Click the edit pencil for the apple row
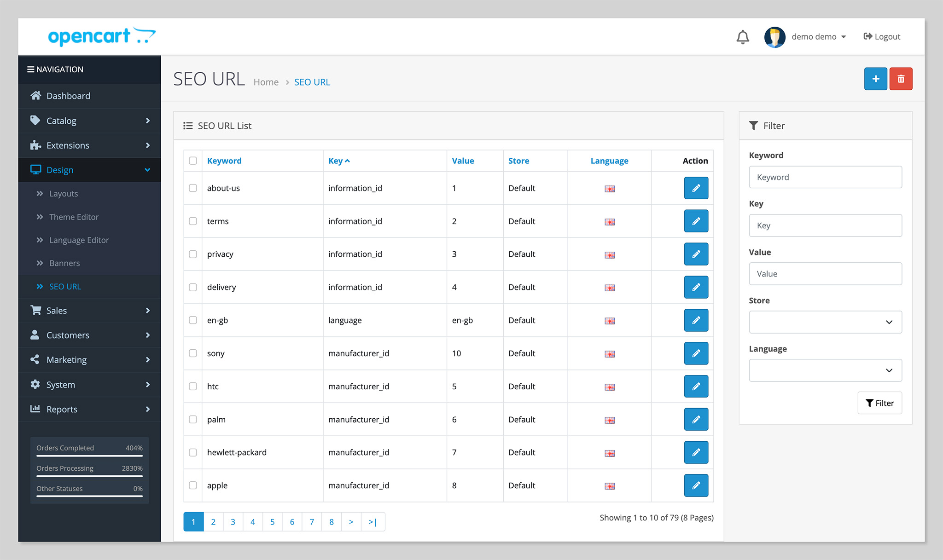Viewport: 943px width, 560px height. (696, 485)
